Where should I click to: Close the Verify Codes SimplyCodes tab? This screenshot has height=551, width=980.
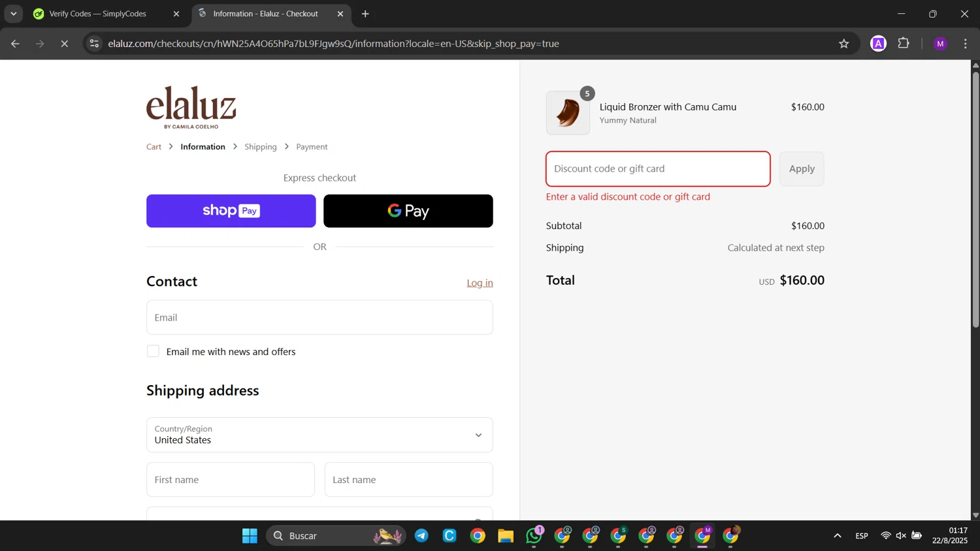[x=176, y=14]
